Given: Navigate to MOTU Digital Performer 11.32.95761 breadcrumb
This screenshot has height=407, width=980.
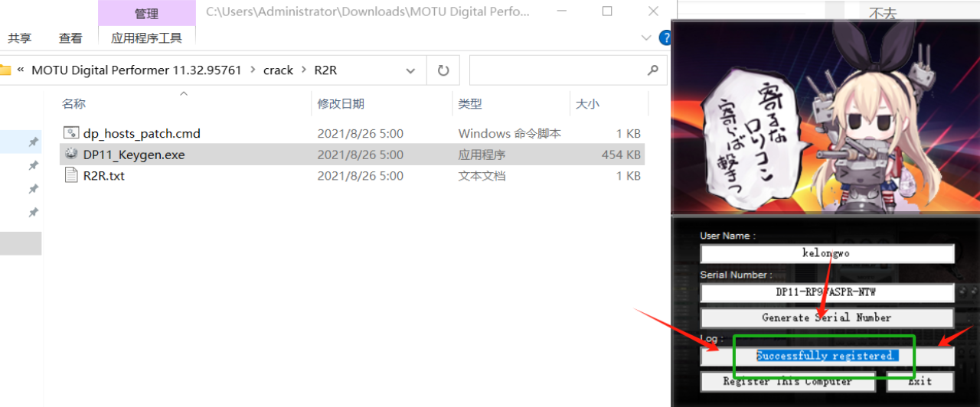Looking at the screenshot, I should 136,70.
